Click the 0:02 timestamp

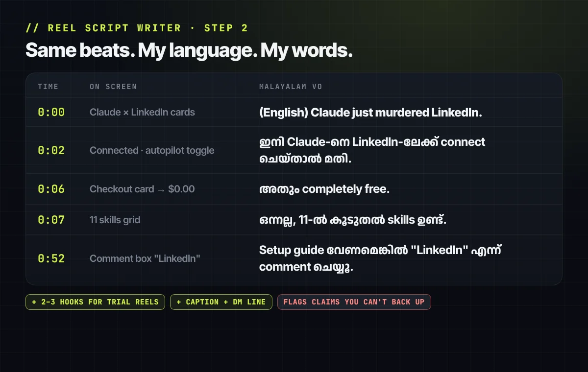click(x=51, y=150)
